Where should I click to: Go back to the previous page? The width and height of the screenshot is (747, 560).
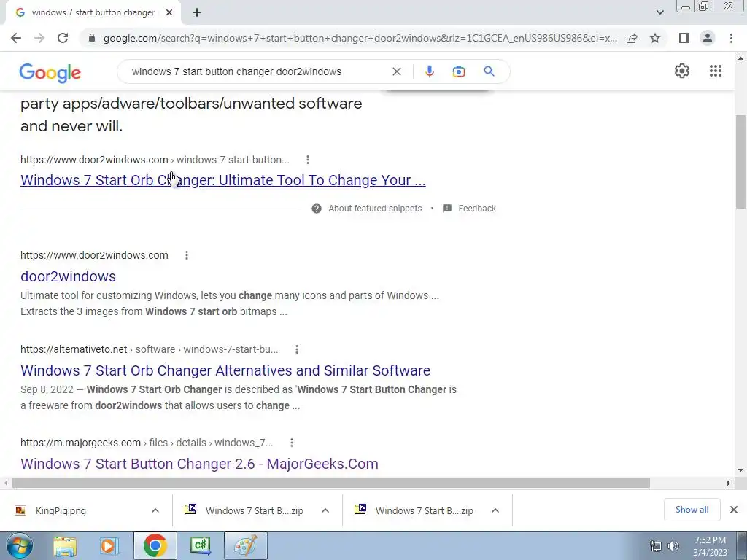[x=16, y=38]
